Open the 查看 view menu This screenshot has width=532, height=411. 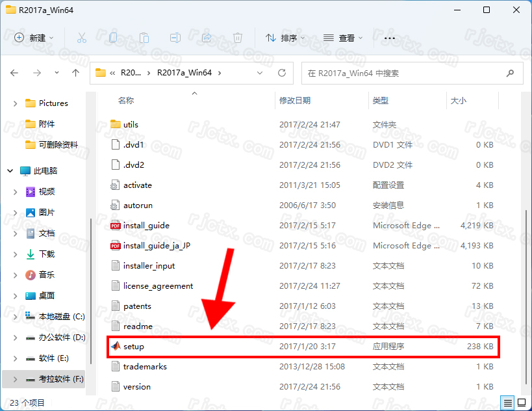point(343,38)
